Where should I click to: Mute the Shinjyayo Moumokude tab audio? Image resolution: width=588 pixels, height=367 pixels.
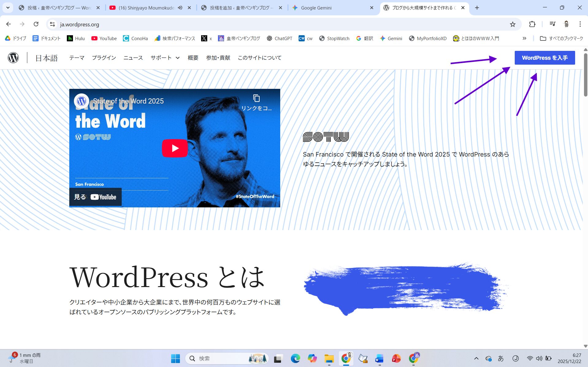tap(180, 8)
